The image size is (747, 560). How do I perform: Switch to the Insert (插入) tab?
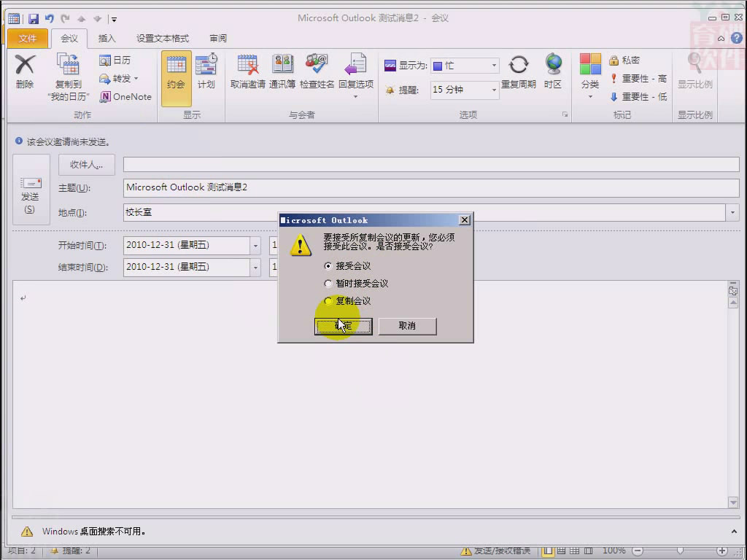[x=107, y=39]
